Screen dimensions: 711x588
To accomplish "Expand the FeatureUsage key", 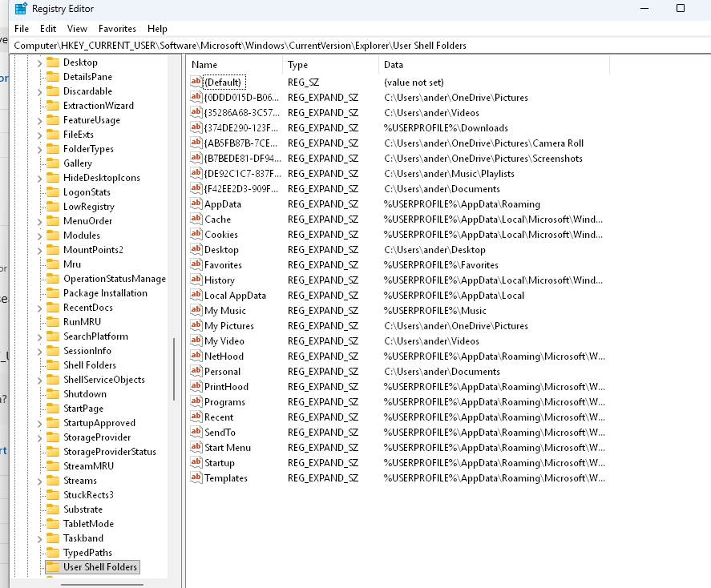I will pos(39,121).
